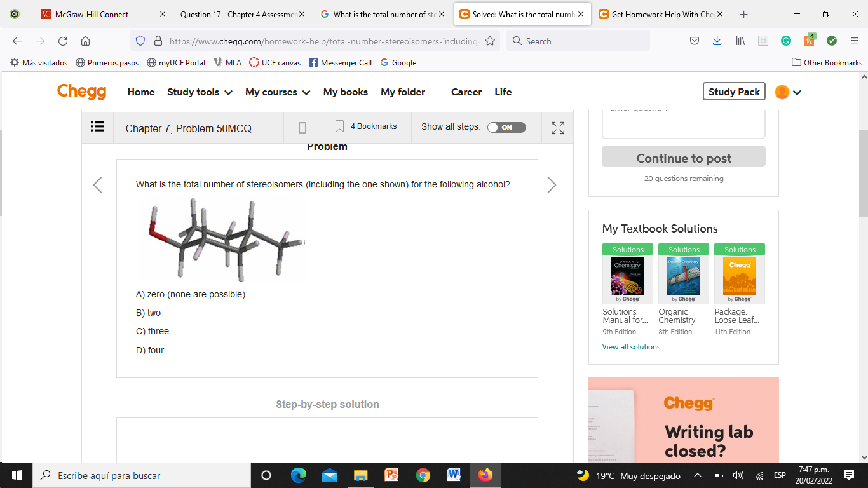Image resolution: width=868 pixels, height=488 pixels.
Task: Open a new browser tab
Action: click(x=744, y=14)
